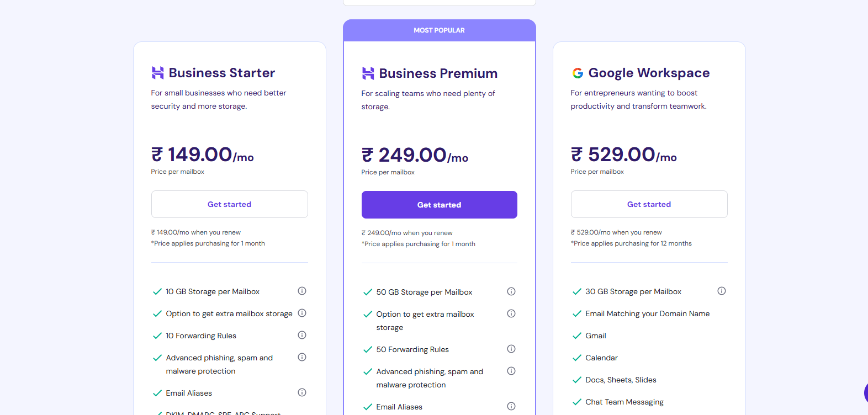The width and height of the screenshot is (868, 415).
Task: Open the chat widget at right edge
Action: tap(865, 393)
